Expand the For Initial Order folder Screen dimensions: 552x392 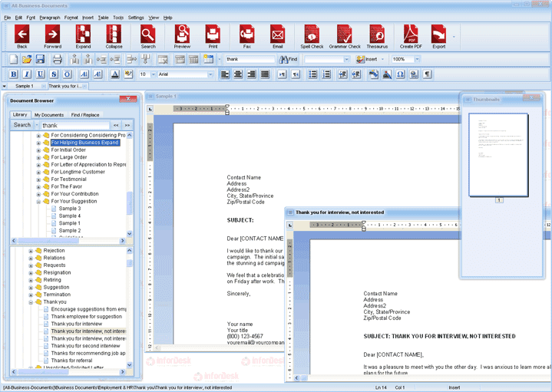[38, 150]
